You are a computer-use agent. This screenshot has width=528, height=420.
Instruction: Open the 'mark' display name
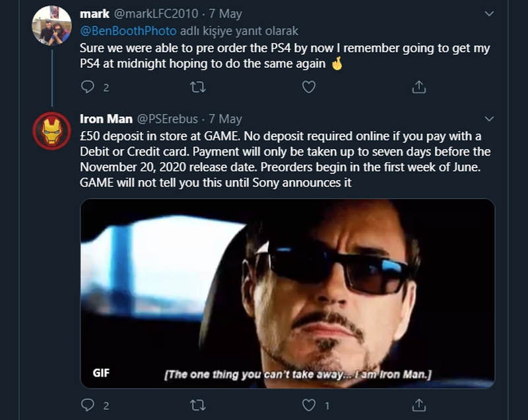[x=95, y=13]
